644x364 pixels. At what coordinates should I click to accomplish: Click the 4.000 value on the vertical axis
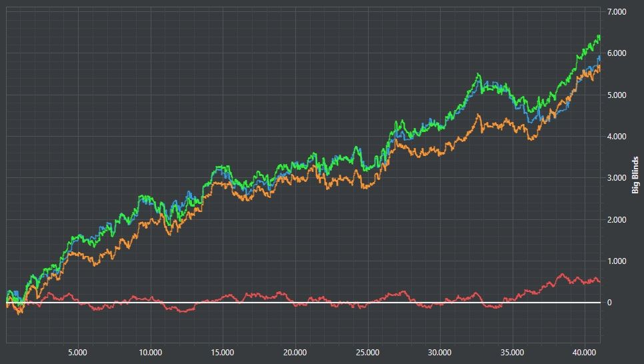click(617, 137)
